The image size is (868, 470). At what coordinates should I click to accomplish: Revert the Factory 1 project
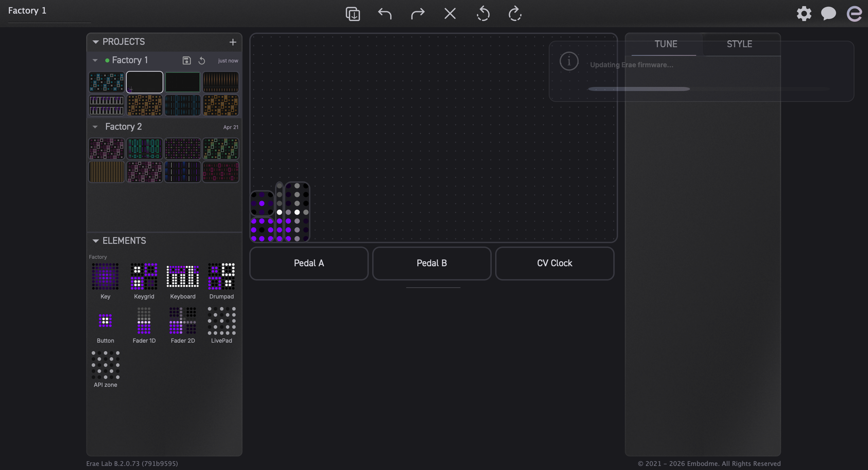[x=202, y=60]
